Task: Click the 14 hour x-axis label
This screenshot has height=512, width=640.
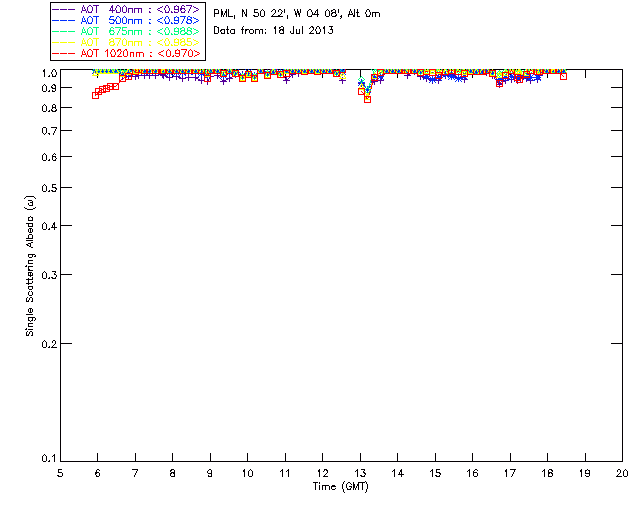Action: pos(398,473)
